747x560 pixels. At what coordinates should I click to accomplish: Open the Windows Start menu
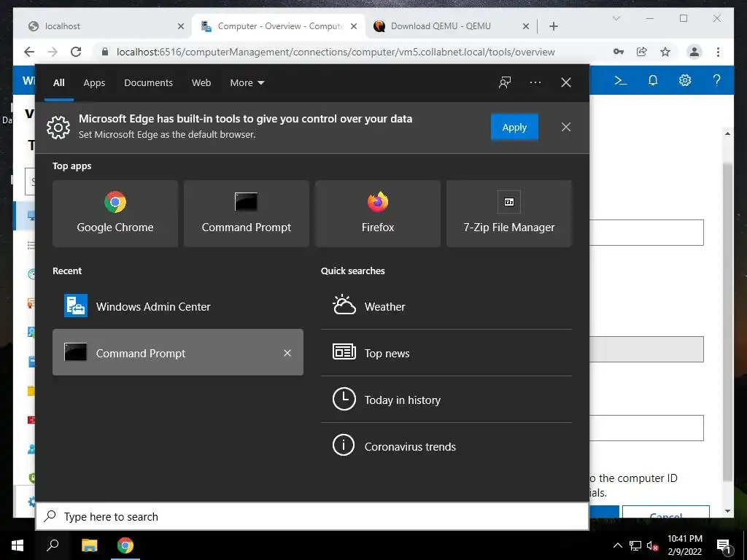tap(18, 545)
